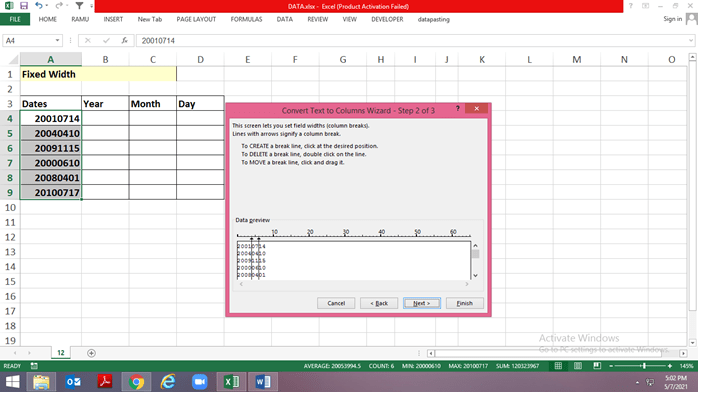Image resolution: width=725 pixels, height=417 pixels.
Task: Open the datapasting ribbon tab
Action: click(434, 19)
